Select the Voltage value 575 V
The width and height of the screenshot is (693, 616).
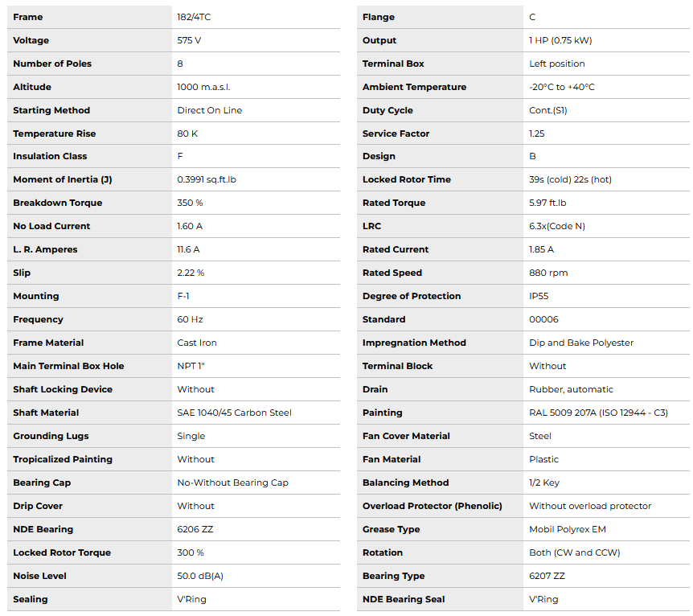[x=190, y=40]
